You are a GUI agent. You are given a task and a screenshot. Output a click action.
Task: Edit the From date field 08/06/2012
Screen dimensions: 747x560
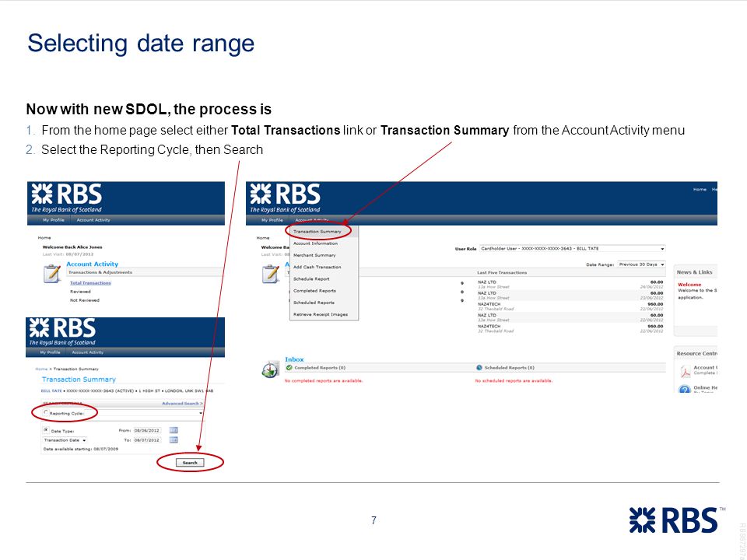147,430
